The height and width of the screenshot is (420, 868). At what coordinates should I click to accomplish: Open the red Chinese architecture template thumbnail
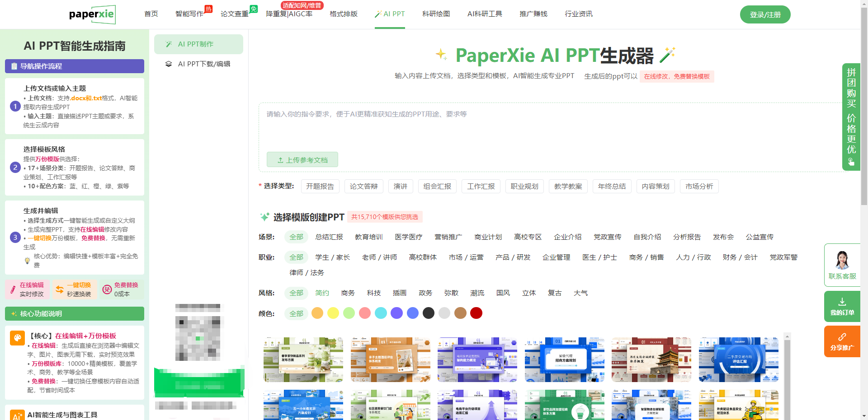tap(651, 359)
